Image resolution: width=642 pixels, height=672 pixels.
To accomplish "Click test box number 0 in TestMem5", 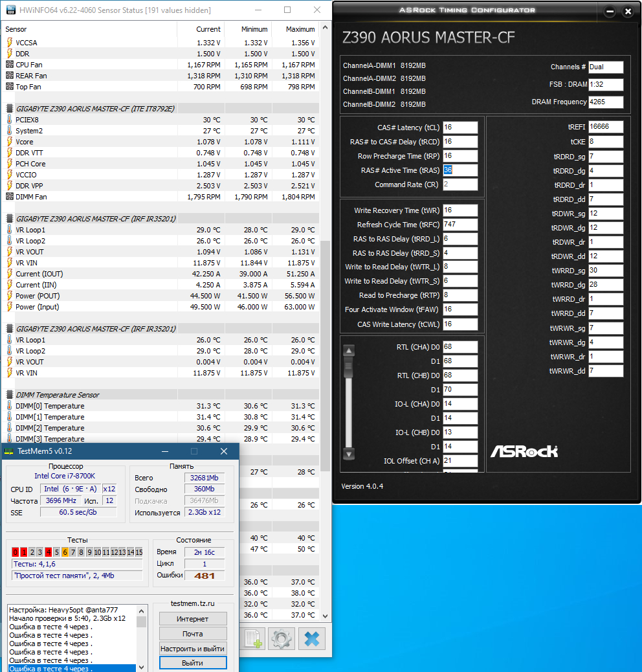I will coord(16,552).
